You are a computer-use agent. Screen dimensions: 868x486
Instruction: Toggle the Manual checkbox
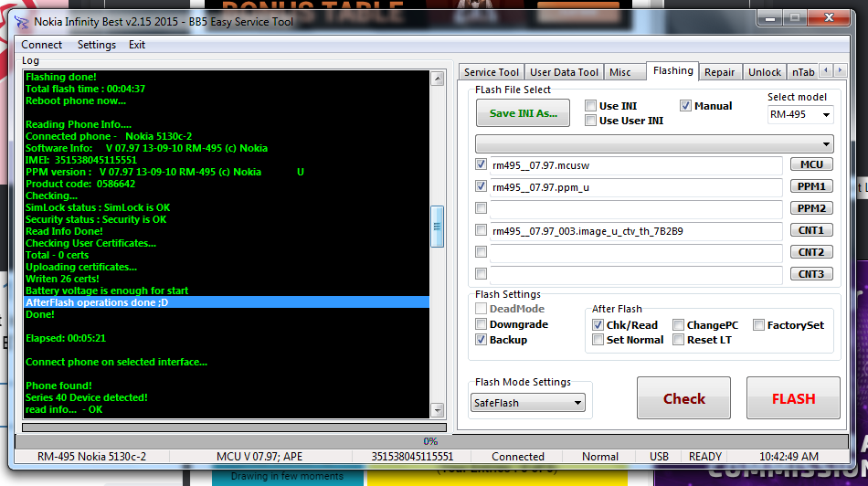tap(685, 106)
